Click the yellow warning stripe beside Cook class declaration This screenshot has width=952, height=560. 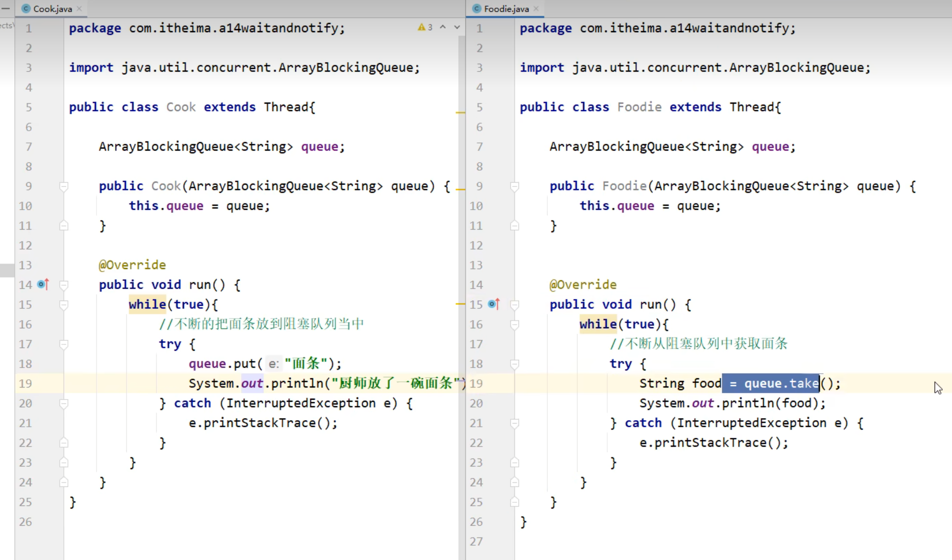point(460,112)
